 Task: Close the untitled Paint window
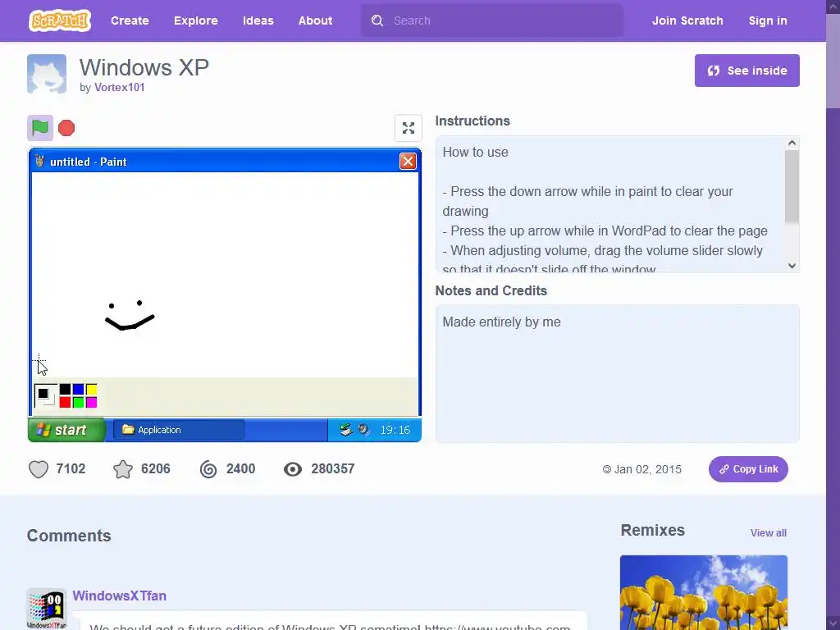pos(408,162)
